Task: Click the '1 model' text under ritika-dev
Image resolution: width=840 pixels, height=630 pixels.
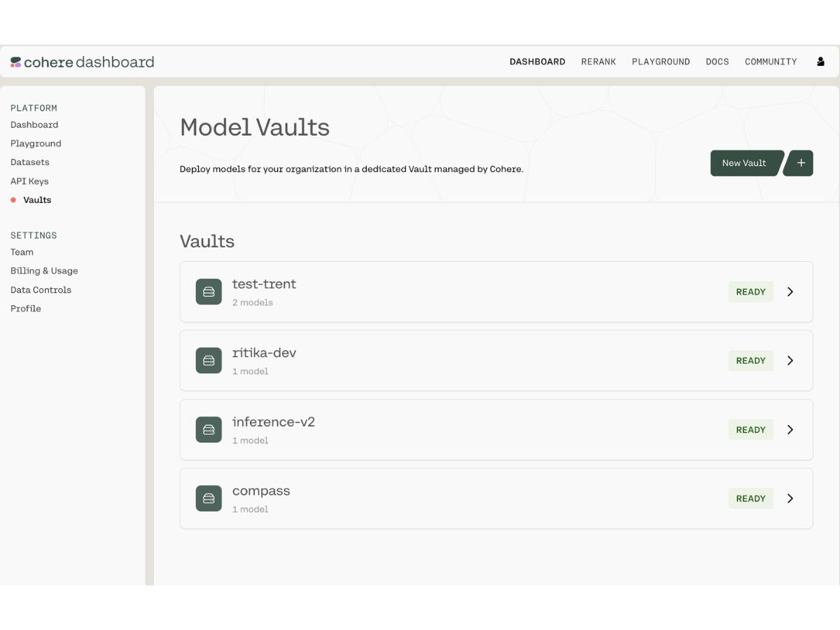Action: point(251,372)
